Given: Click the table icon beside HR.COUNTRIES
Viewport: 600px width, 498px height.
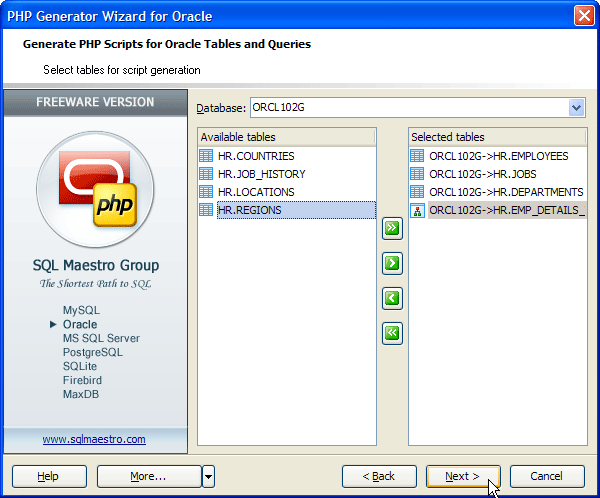Looking at the screenshot, I should click(206, 156).
